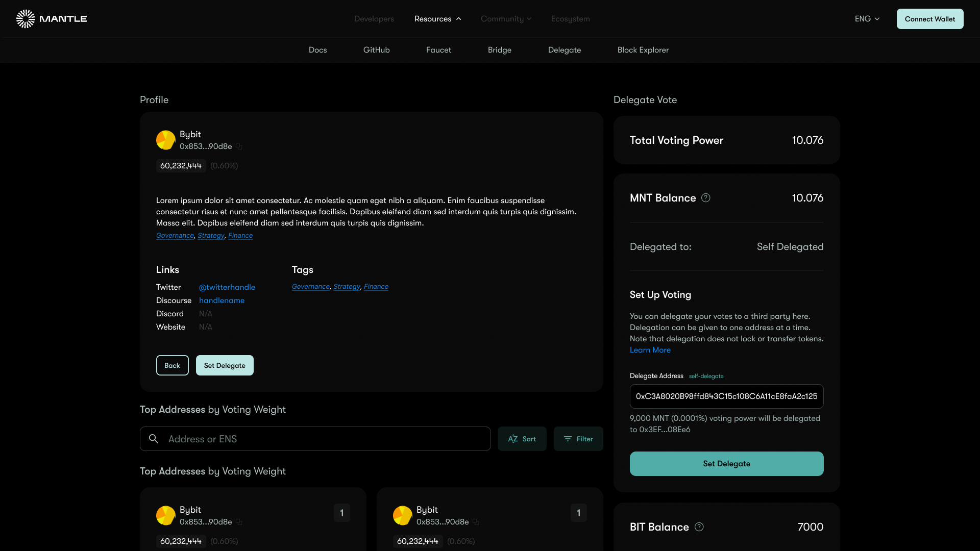Collapse the Resources menu
The height and width of the screenshot is (551, 980).
tap(437, 19)
